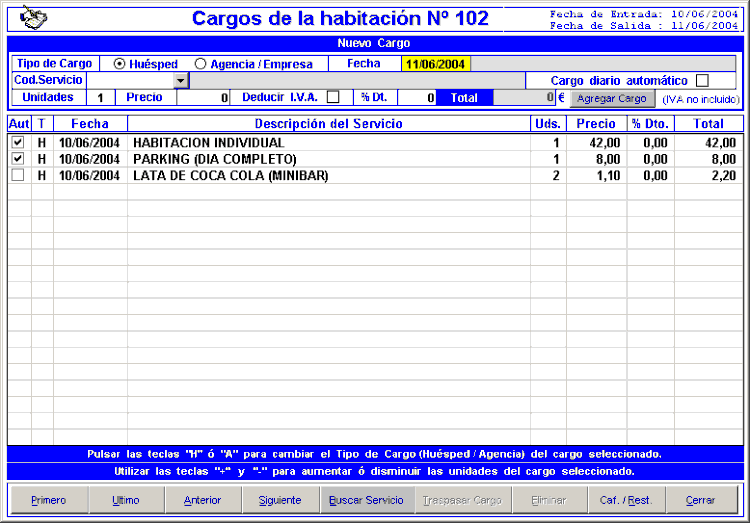Image resolution: width=750 pixels, height=523 pixels.
Task: Click the Total column header in the grid
Action: tap(708, 123)
